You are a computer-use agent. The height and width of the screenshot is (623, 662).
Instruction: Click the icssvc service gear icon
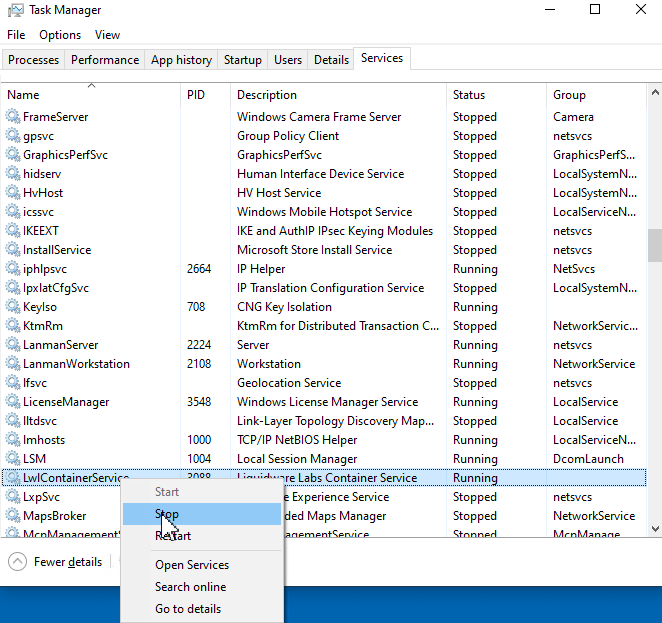coord(13,211)
